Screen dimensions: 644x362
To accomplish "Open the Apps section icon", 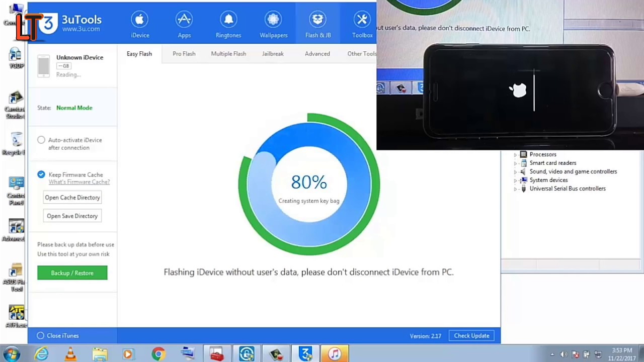I will point(184,20).
